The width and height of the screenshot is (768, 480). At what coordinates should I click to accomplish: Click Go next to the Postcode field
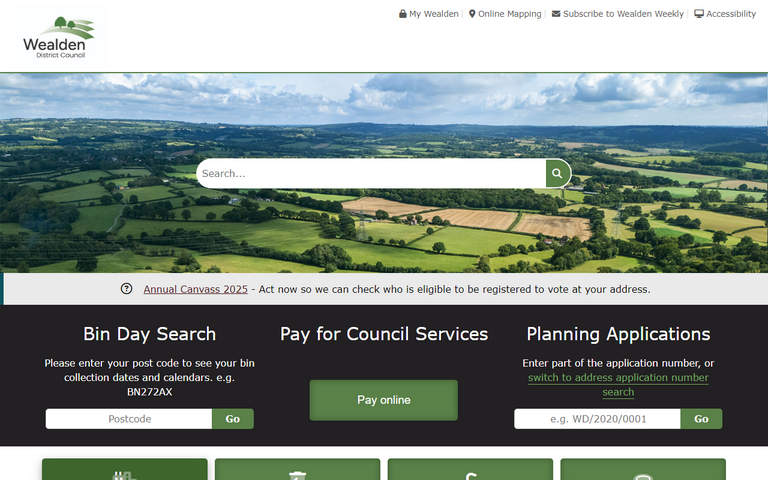click(233, 419)
